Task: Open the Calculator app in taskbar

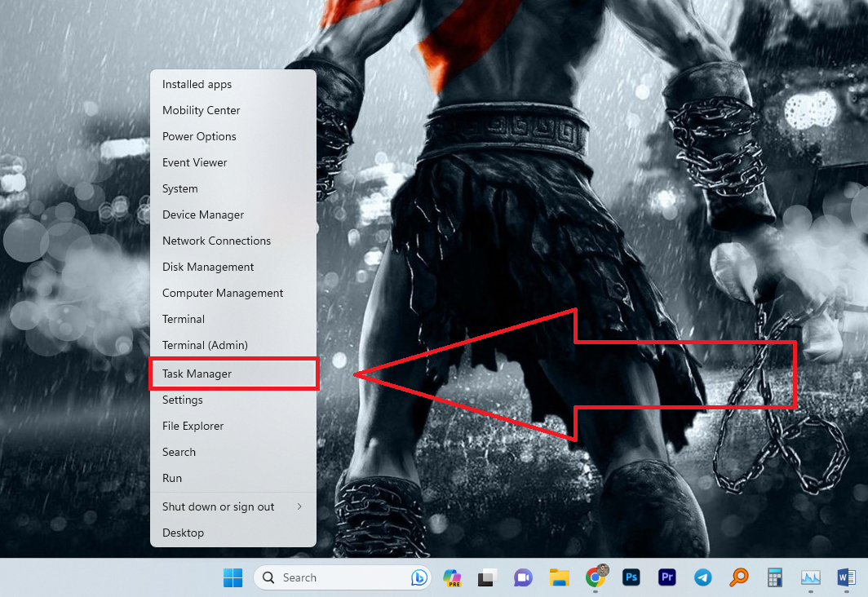Action: click(x=774, y=577)
